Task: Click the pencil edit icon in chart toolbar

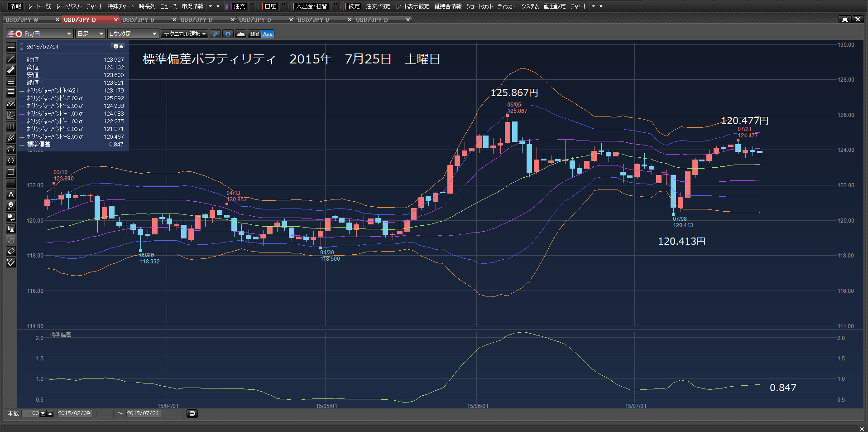Action: (x=216, y=34)
